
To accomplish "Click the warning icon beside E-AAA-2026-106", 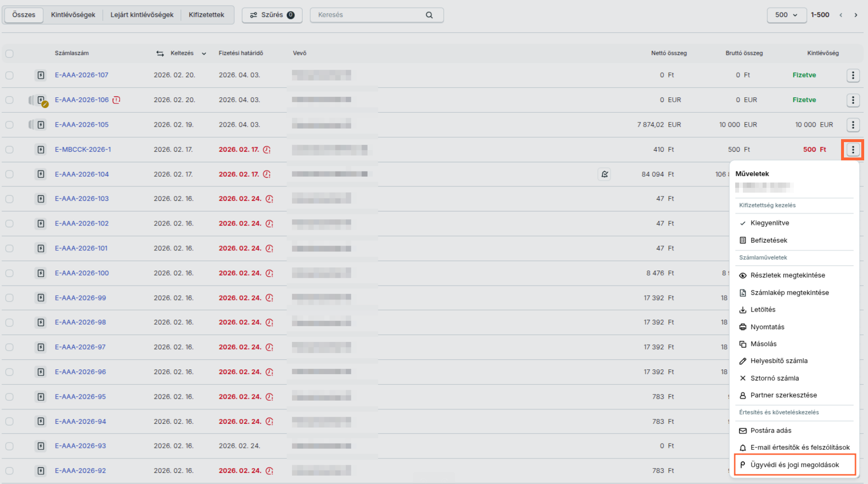I will (116, 100).
